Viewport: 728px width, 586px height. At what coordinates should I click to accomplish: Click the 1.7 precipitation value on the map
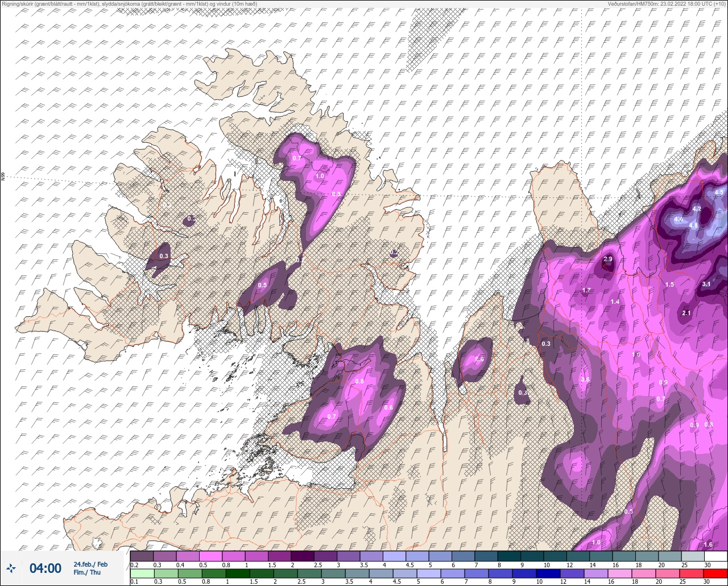pos(586,291)
